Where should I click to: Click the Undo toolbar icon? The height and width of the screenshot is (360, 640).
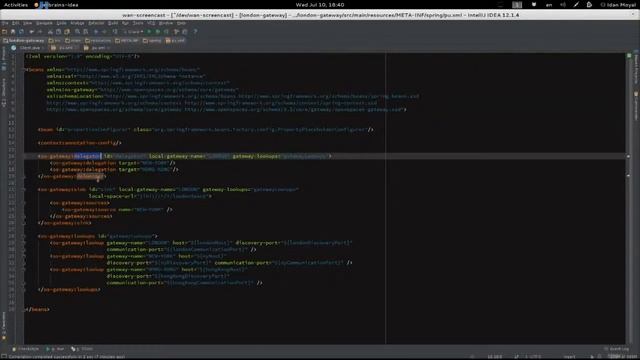click(31, 32)
